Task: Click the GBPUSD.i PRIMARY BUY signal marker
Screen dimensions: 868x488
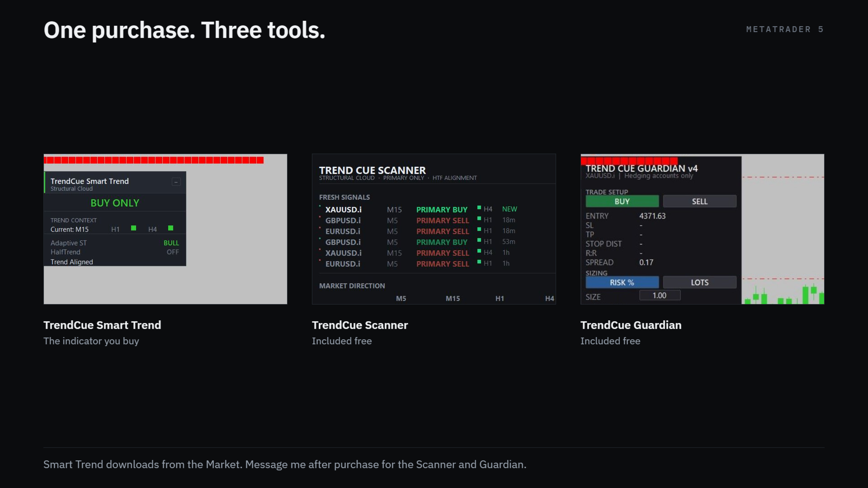Action: pyautogui.click(x=320, y=239)
